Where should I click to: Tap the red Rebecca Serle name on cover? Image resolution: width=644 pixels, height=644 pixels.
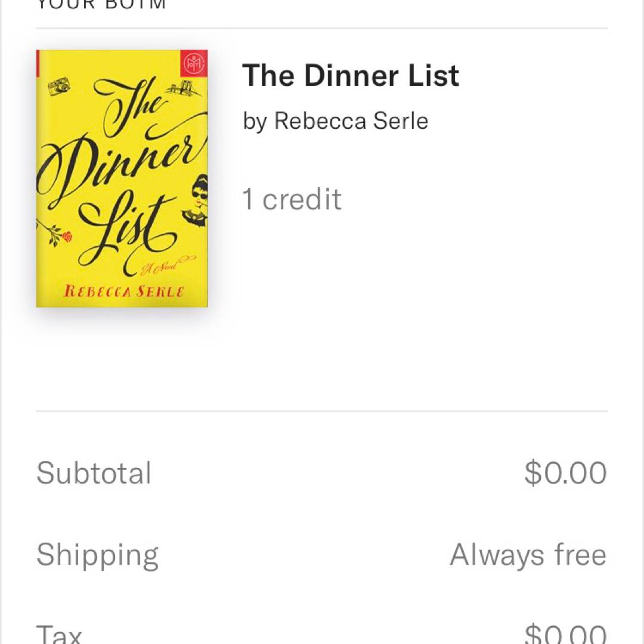tap(123, 291)
